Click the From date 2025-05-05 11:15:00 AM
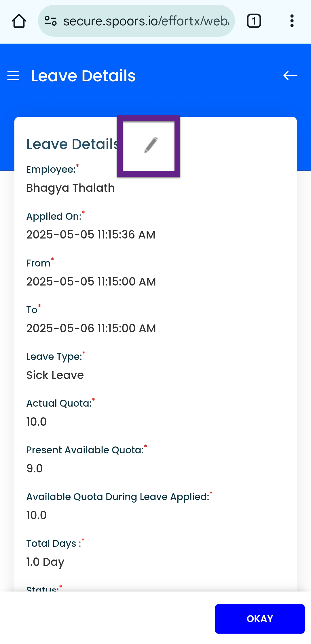This screenshot has width=311, height=644. [91, 282]
